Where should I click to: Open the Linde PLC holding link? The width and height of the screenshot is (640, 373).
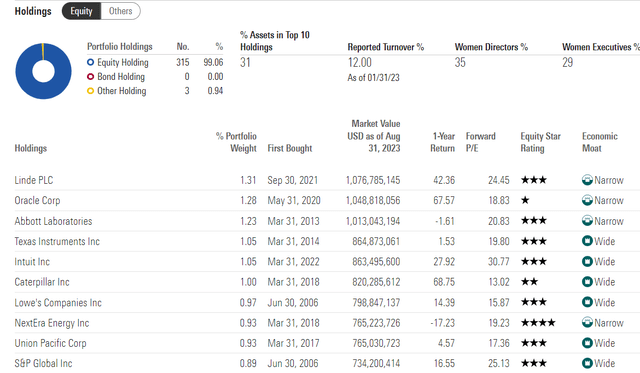34,180
